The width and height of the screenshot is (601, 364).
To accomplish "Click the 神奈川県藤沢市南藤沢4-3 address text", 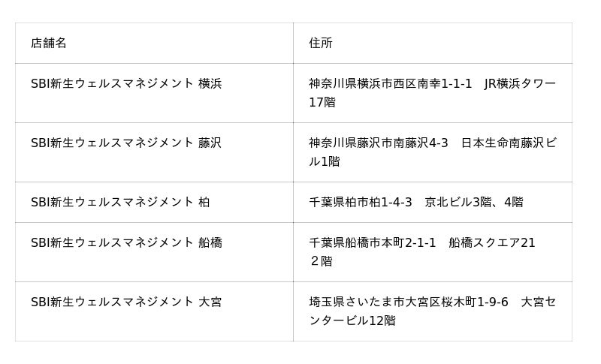I will point(379,143).
